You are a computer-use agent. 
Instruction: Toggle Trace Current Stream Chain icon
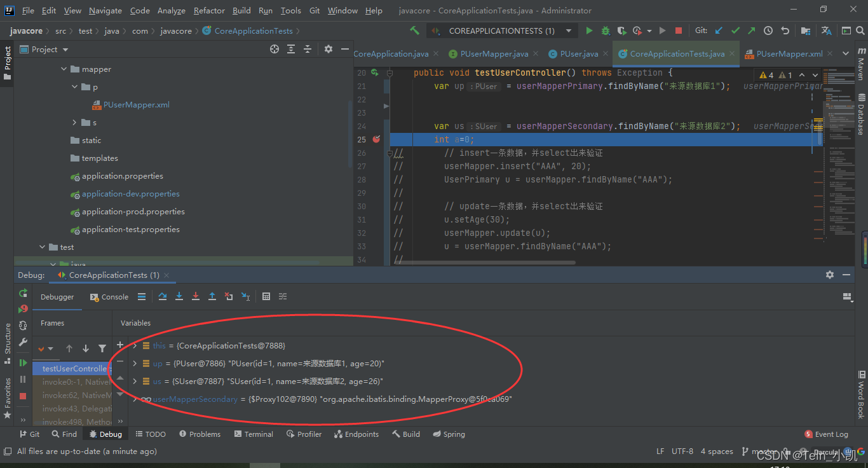point(283,296)
